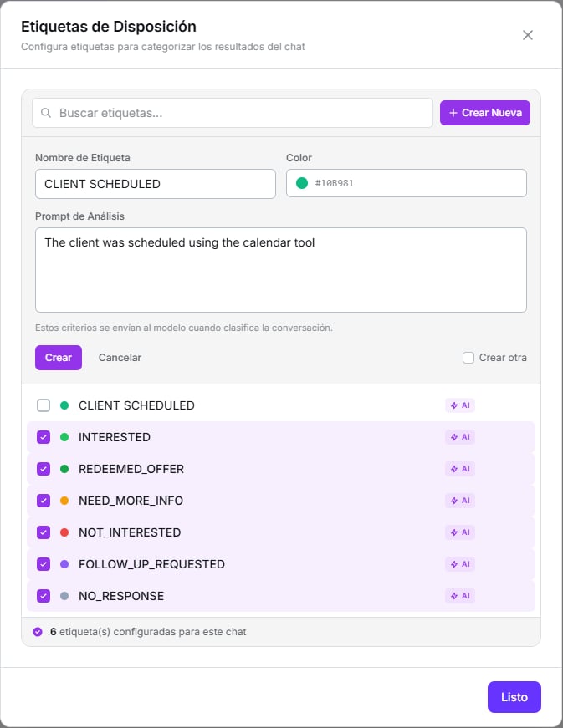Uncheck the NO_RESPONSE checkbox
Viewport: 563px width, 728px height.
pyautogui.click(x=44, y=596)
